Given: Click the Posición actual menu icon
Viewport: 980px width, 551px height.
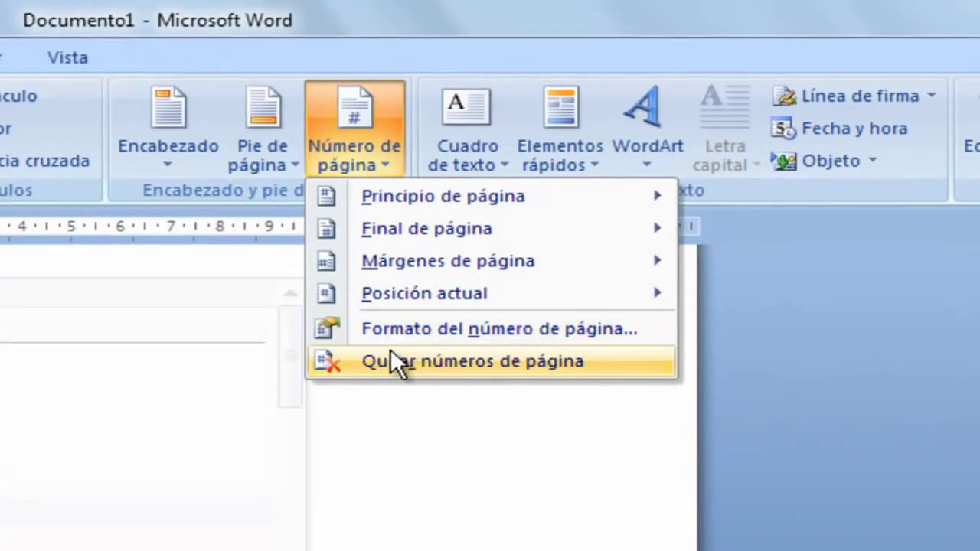Looking at the screenshot, I should [x=327, y=293].
